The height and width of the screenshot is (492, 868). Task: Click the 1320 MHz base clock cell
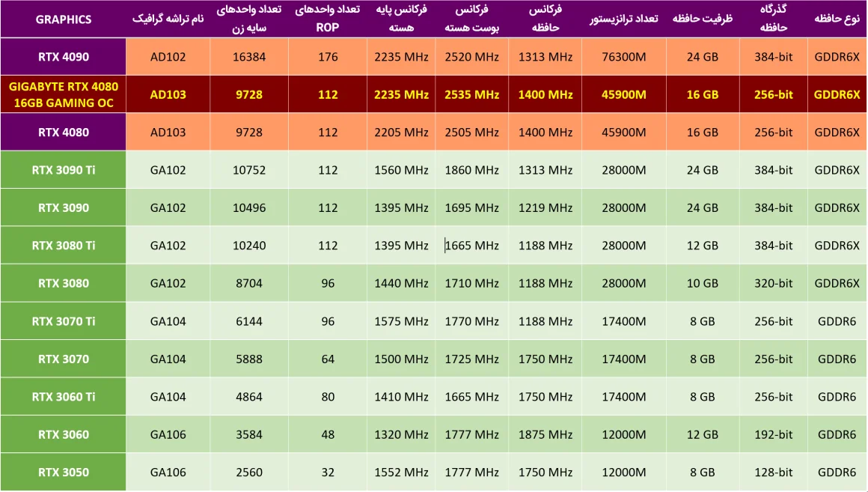401,434
